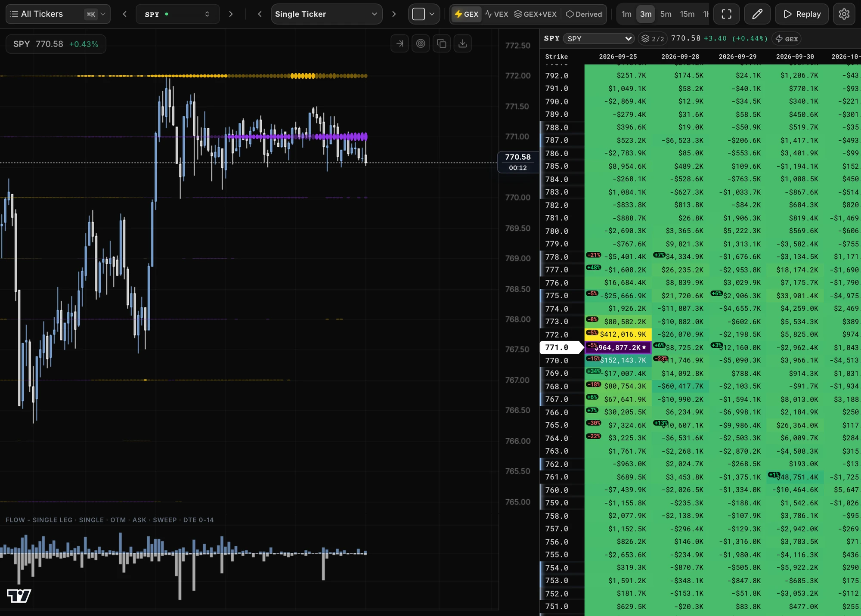The width and height of the screenshot is (861, 616).
Task: Click the 770.58 current price label on axis
Action: coord(518,162)
